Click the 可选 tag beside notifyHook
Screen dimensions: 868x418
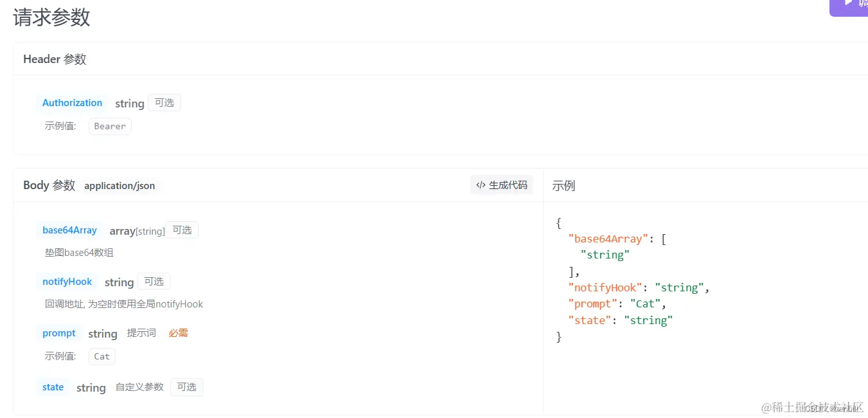[154, 282]
